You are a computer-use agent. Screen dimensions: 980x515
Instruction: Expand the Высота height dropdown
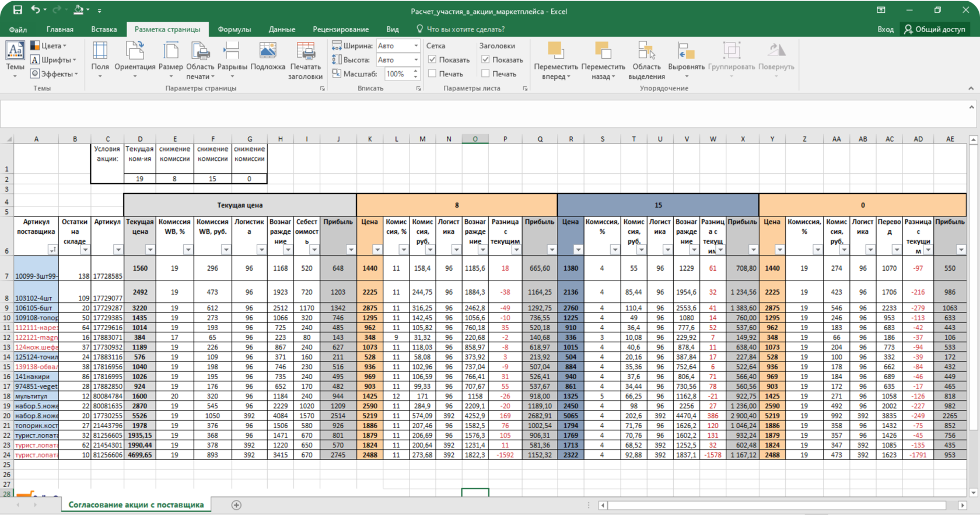click(x=416, y=59)
